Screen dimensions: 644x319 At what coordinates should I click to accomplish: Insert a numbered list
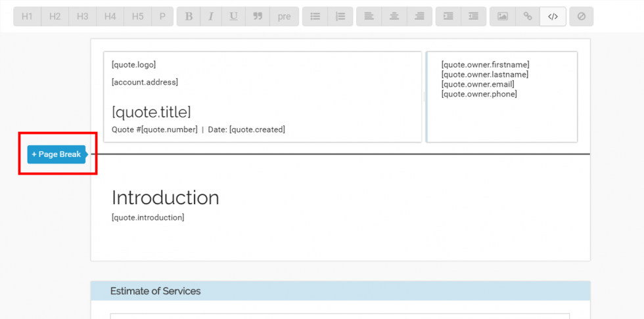click(x=340, y=16)
